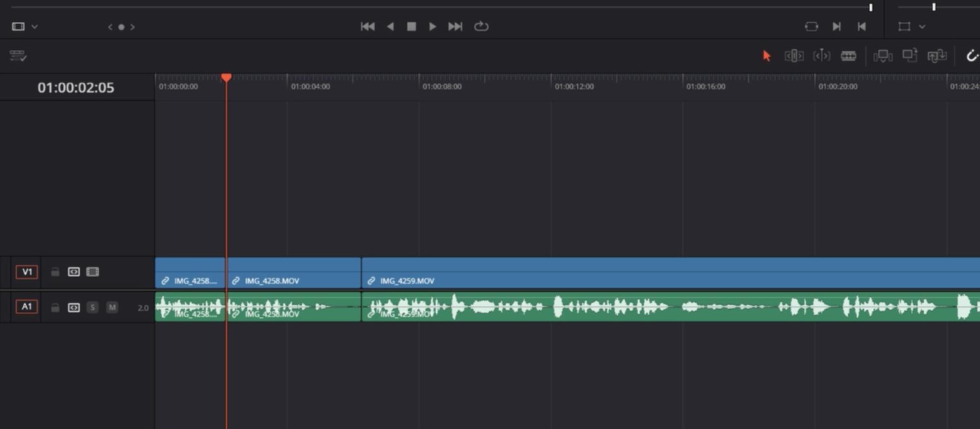The width and height of the screenshot is (980, 429).
Task: Toggle timeline snapping magnet icon
Action: tap(972, 56)
